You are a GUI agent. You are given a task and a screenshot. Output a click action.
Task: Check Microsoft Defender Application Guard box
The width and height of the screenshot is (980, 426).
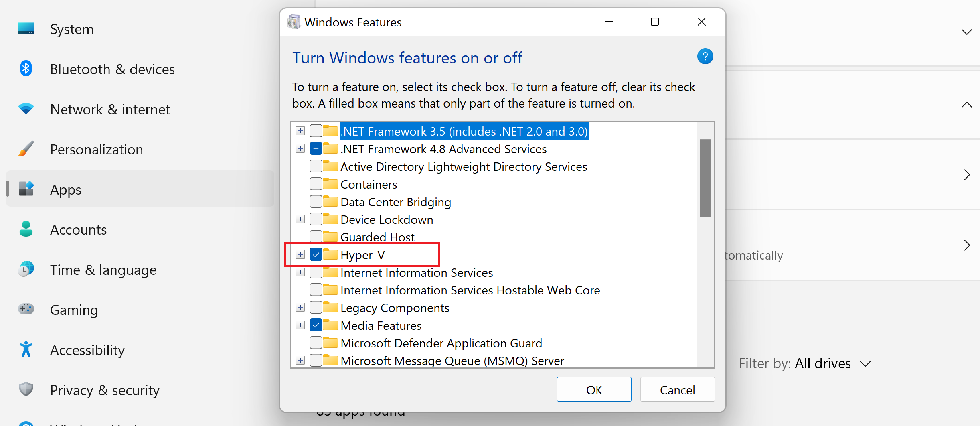point(316,343)
